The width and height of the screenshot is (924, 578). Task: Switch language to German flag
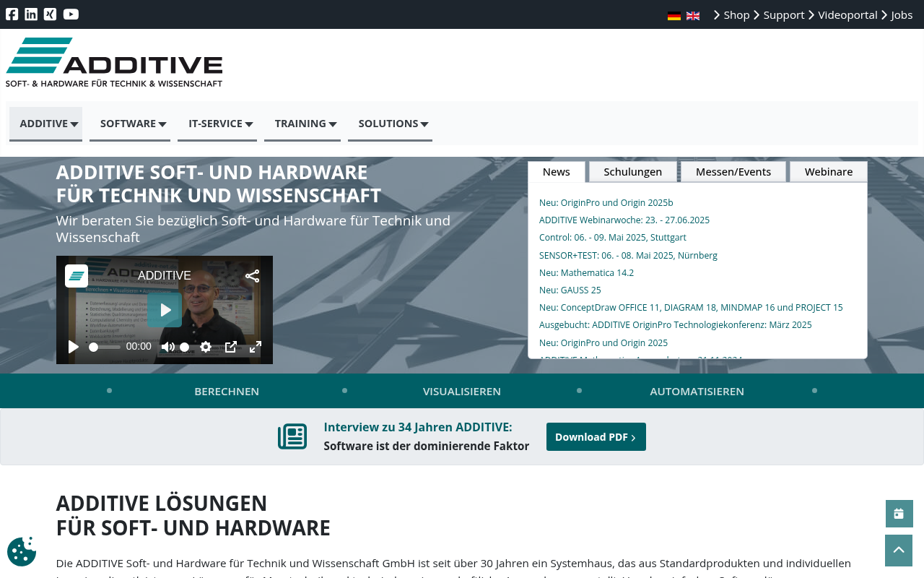[x=674, y=16]
